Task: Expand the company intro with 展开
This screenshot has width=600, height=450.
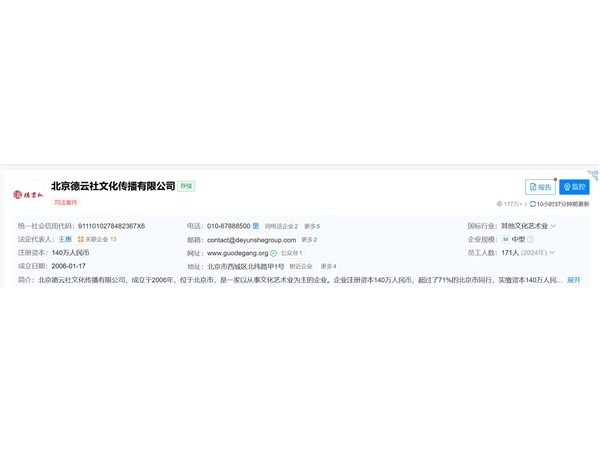Action: (574, 280)
